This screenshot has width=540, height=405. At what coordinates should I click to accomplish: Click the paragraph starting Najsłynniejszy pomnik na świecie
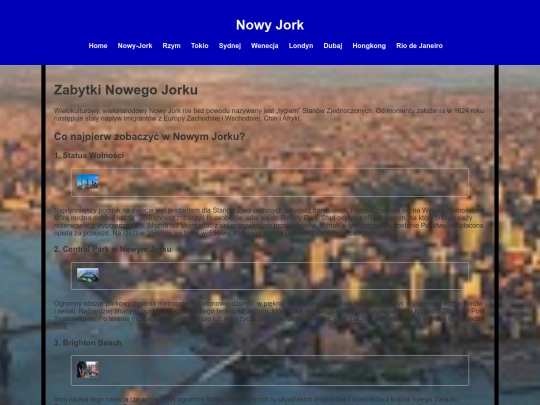click(x=269, y=221)
